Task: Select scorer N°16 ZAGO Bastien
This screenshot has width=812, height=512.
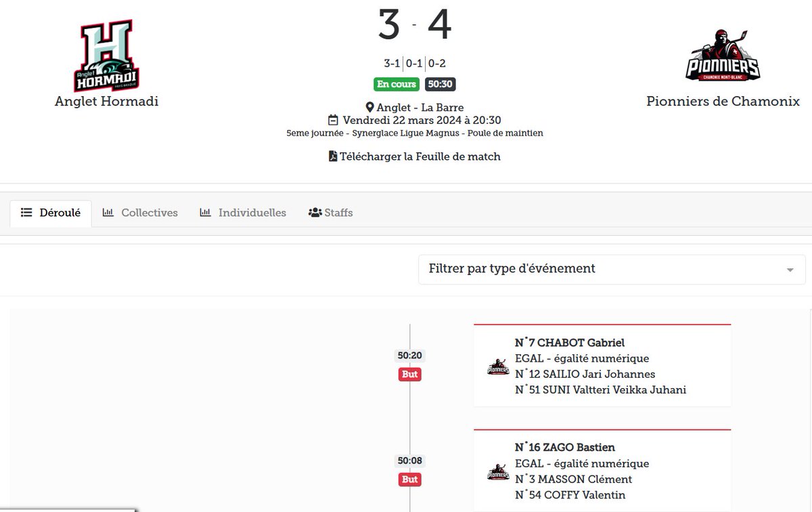Action: 564,448
